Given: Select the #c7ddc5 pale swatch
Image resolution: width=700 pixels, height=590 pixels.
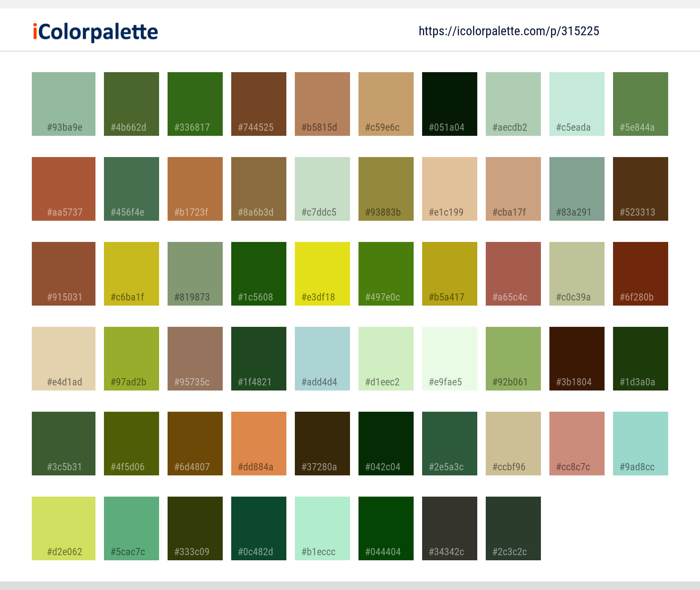Looking at the screenshot, I should (322, 189).
